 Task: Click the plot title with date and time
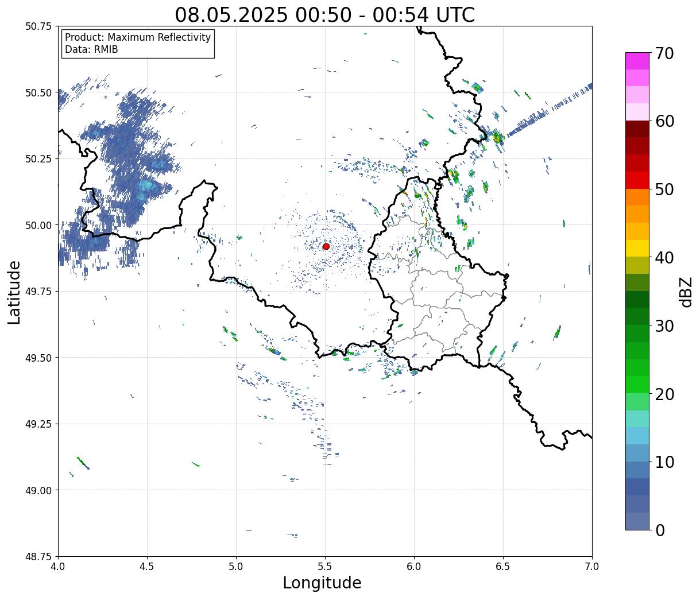coord(325,14)
